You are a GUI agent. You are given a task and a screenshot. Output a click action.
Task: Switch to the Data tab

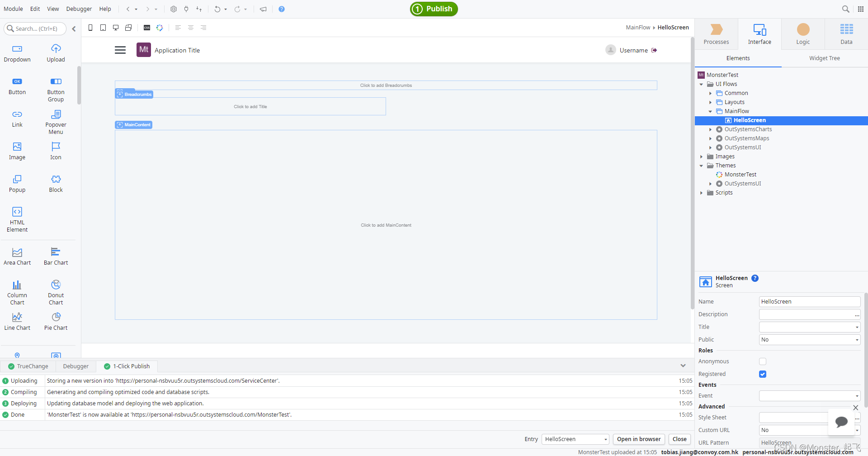[x=846, y=34]
